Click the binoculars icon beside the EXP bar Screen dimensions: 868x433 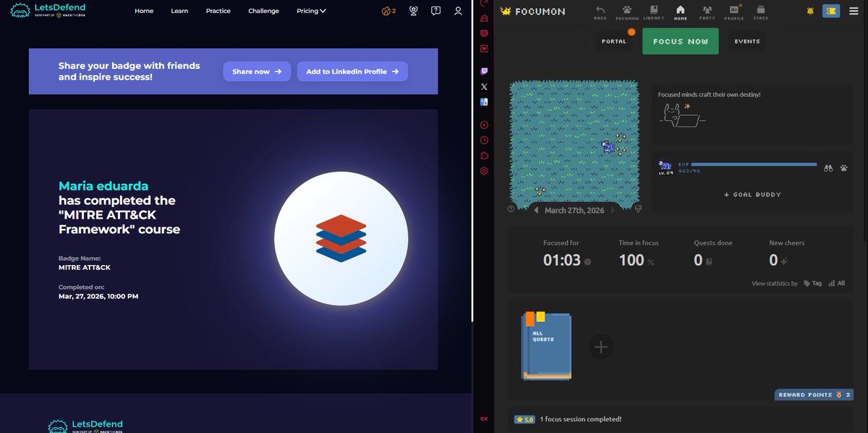(x=830, y=168)
